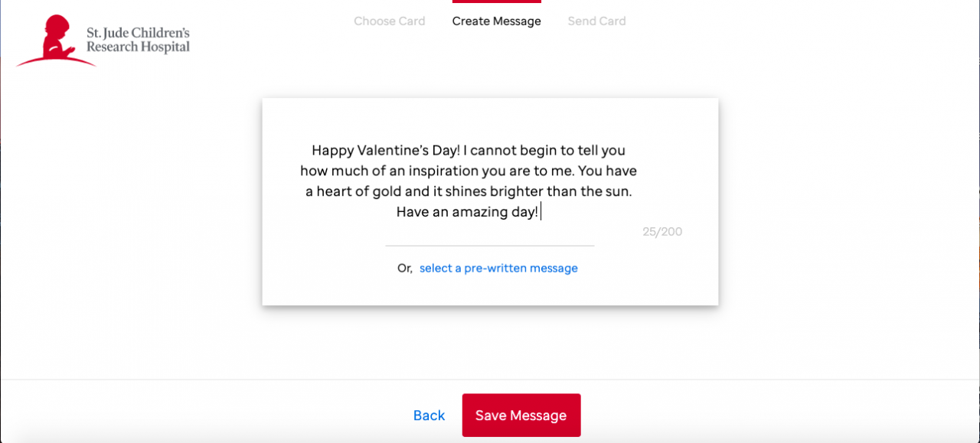Open the Send Card step
Image resolution: width=980 pixels, height=443 pixels.
[596, 21]
